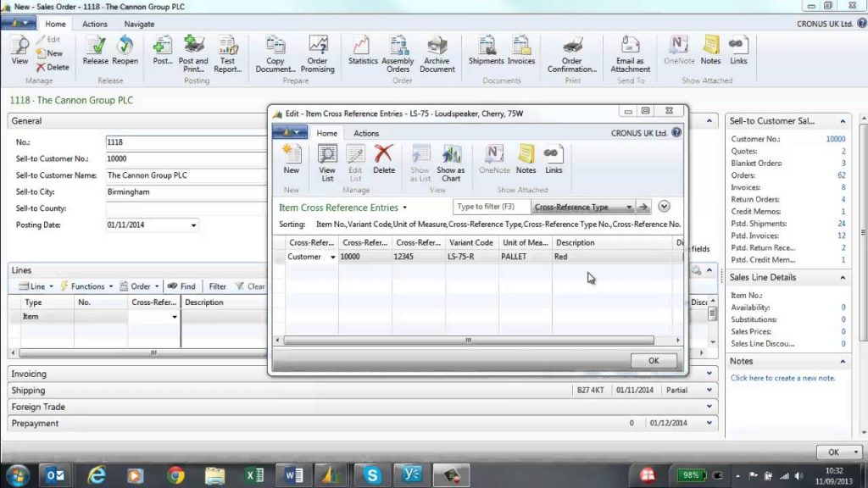Open Order Promising
This screenshot has height=488, width=868.
click(317, 54)
